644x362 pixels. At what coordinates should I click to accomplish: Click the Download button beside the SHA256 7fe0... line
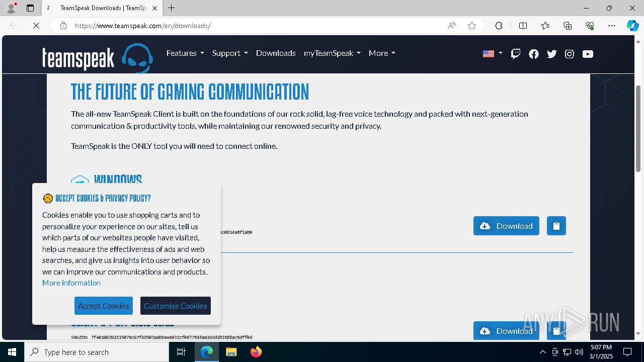pyautogui.click(x=506, y=331)
